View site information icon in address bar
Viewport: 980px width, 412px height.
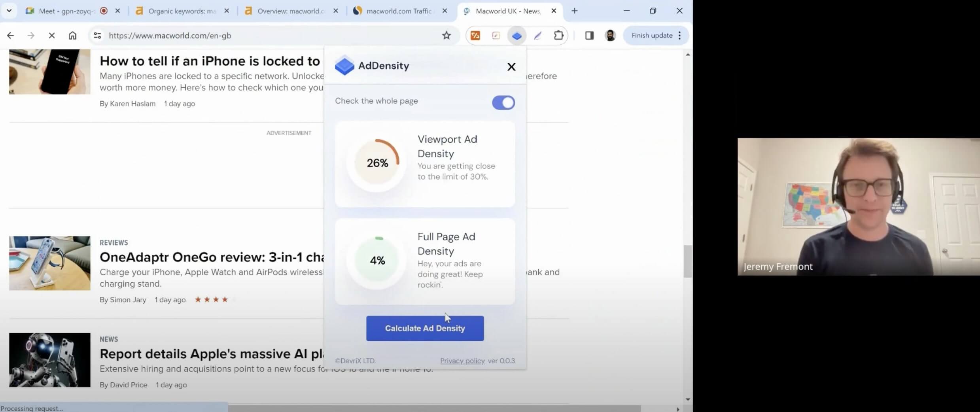click(97, 36)
